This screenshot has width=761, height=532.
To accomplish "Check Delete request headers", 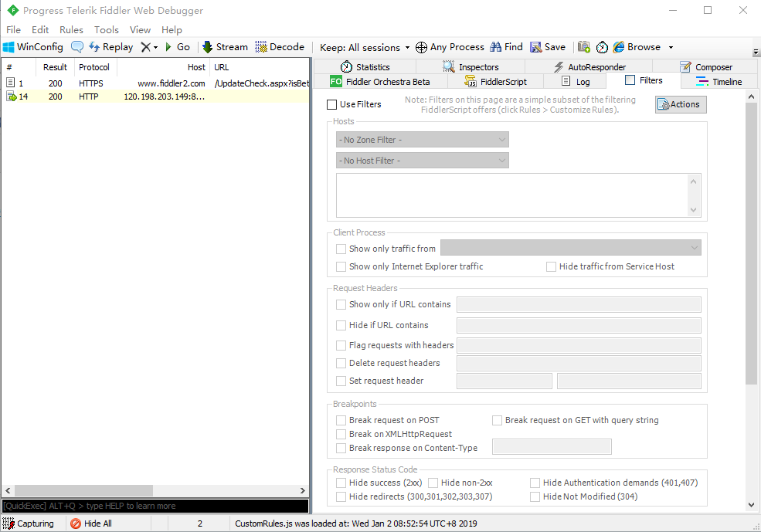I will click(x=341, y=363).
